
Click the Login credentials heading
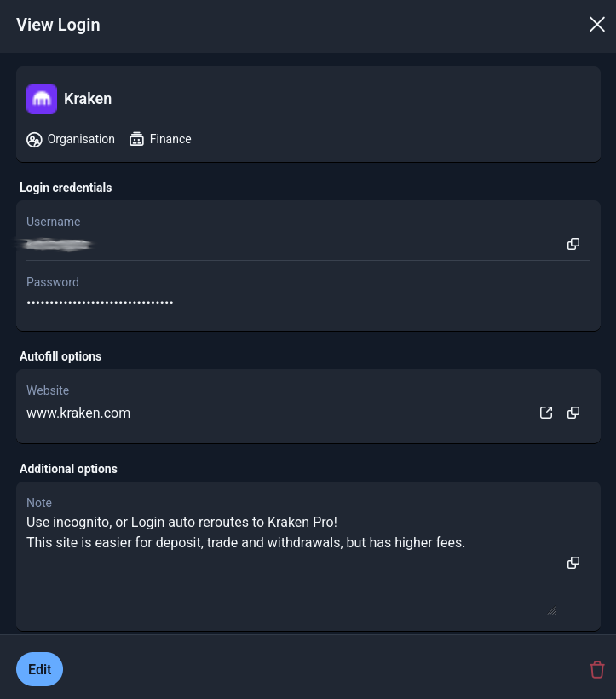(66, 188)
